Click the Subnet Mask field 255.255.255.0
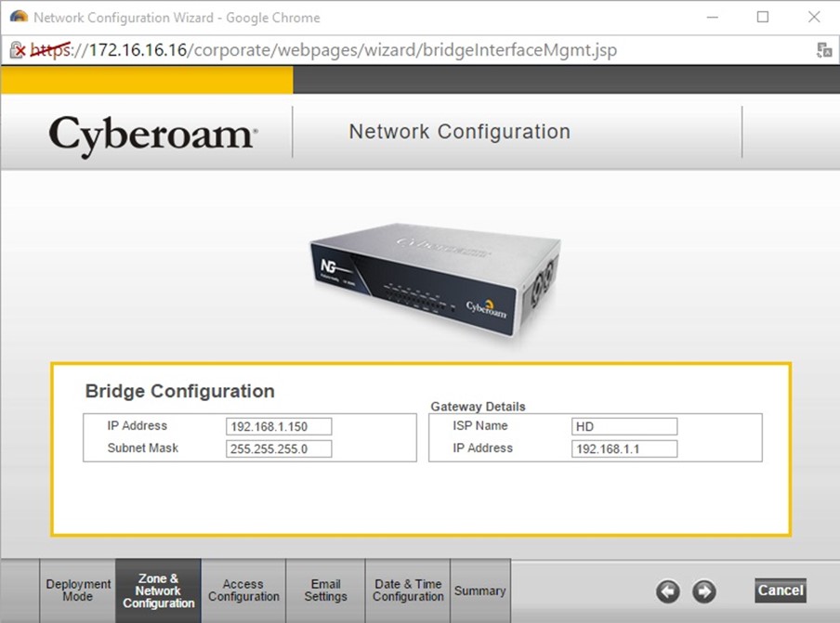Screen dimensions: 840x623 (x=279, y=449)
